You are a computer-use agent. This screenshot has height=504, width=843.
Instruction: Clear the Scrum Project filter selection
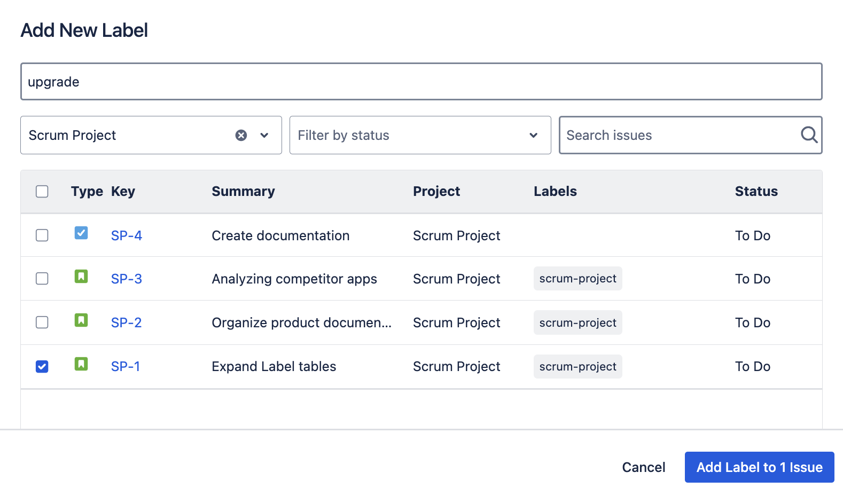coord(241,135)
